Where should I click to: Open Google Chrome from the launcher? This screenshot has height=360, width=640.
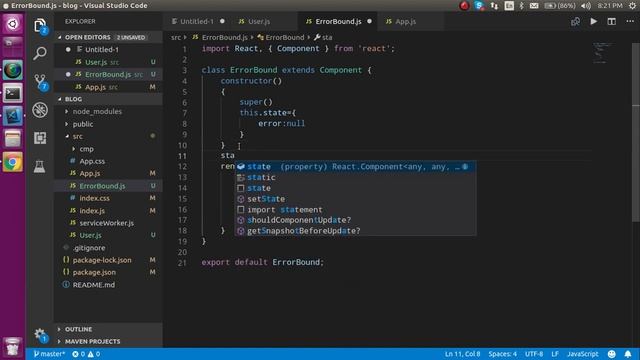(13, 162)
